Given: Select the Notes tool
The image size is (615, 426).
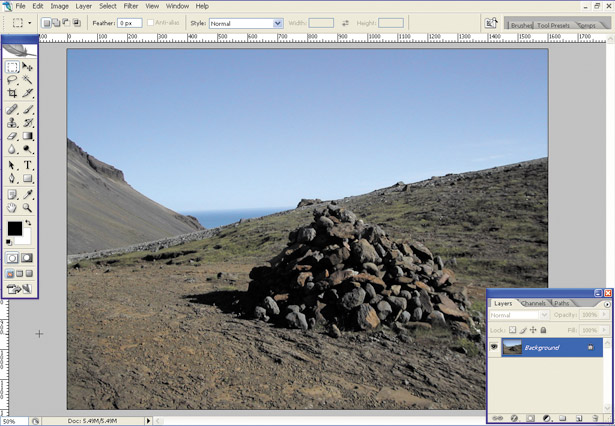Looking at the screenshot, I should click(12, 194).
